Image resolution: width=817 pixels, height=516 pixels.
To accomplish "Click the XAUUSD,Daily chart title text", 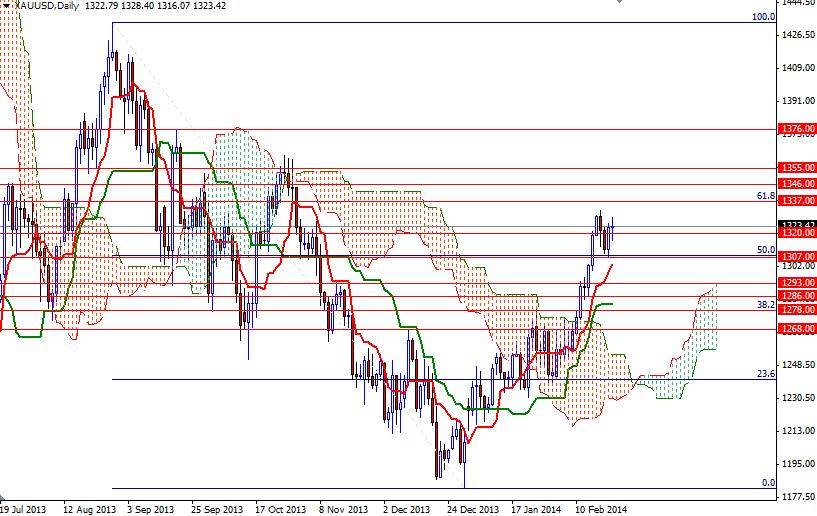I will pyautogui.click(x=46, y=6).
